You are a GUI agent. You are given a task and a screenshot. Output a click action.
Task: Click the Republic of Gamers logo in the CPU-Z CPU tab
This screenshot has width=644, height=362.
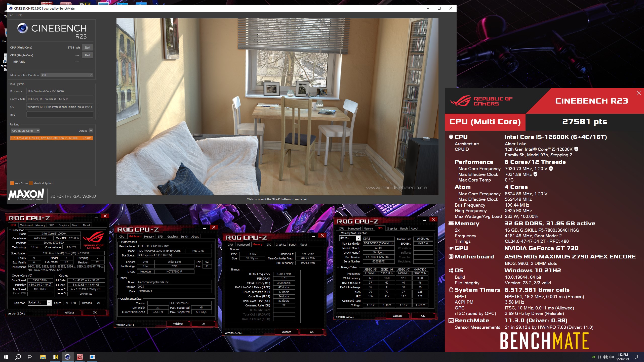coord(93,240)
